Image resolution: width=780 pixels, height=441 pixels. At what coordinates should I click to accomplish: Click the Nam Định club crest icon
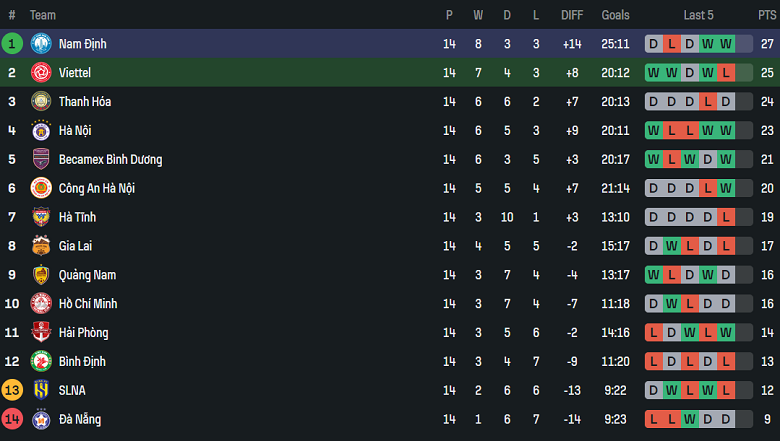41,44
